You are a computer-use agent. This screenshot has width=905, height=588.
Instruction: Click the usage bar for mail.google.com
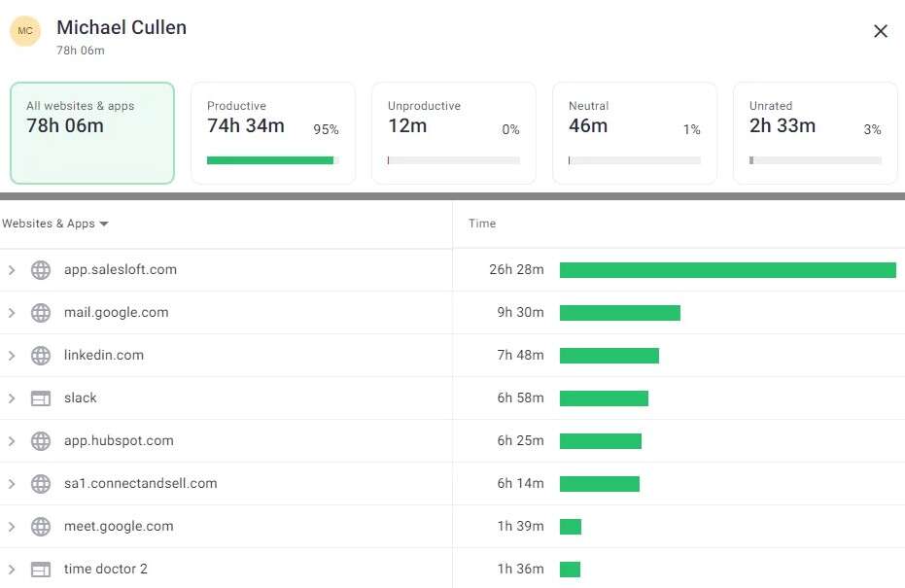pyautogui.click(x=619, y=312)
